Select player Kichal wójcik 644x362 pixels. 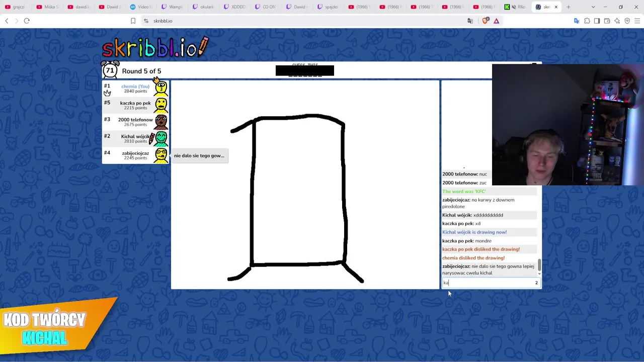click(135, 138)
